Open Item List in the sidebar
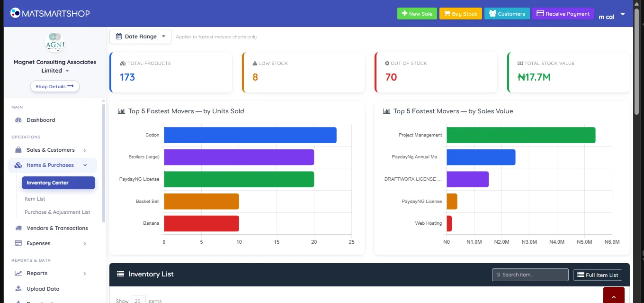Image resolution: width=644 pixels, height=303 pixels. coord(35,199)
